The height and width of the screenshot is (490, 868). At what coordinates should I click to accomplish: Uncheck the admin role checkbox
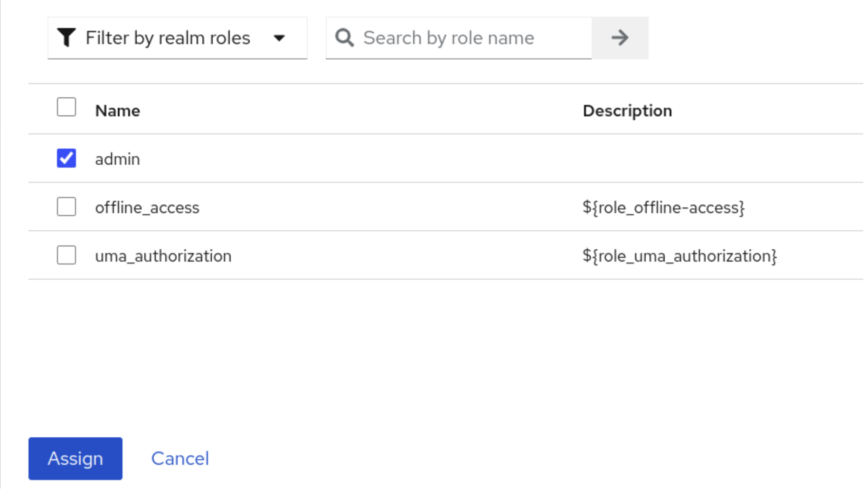[x=66, y=159]
